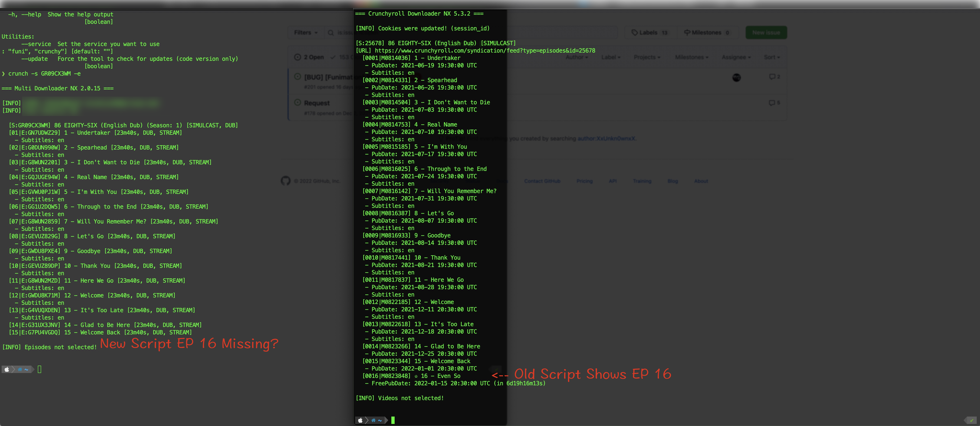This screenshot has width=980, height=426.
Task: Click '[INFO] Episodes not selected!' message
Action: tap(50, 347)
